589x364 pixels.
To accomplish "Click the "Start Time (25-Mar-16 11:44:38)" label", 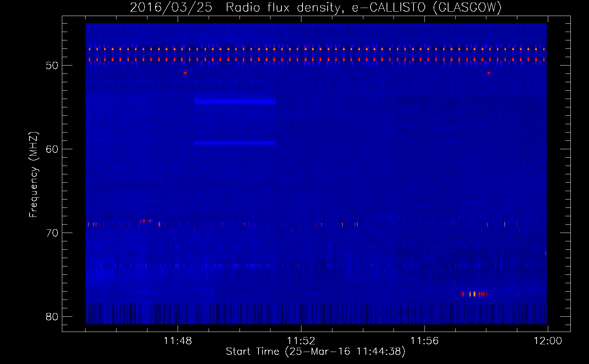I will pyautogui.click(x=316, y=352).
